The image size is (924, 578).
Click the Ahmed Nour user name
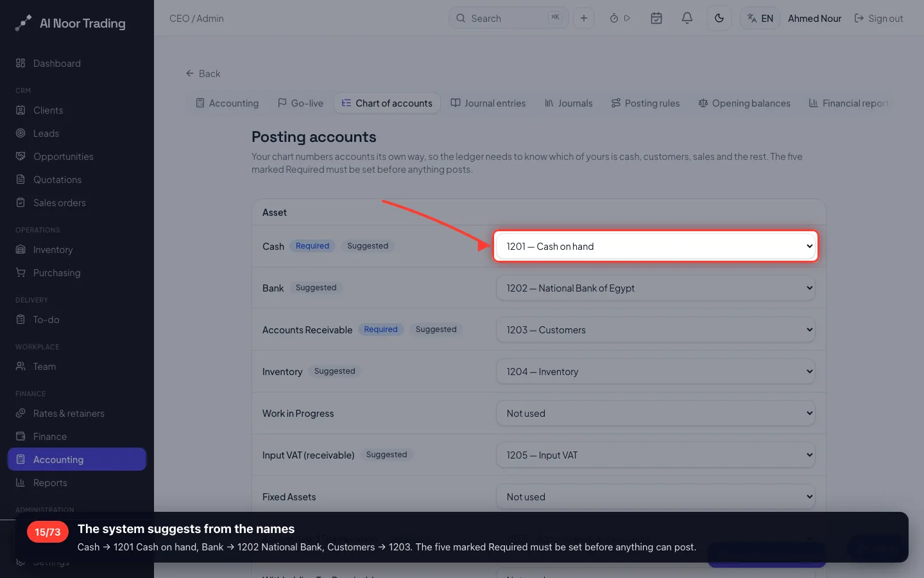coord(814,19)
